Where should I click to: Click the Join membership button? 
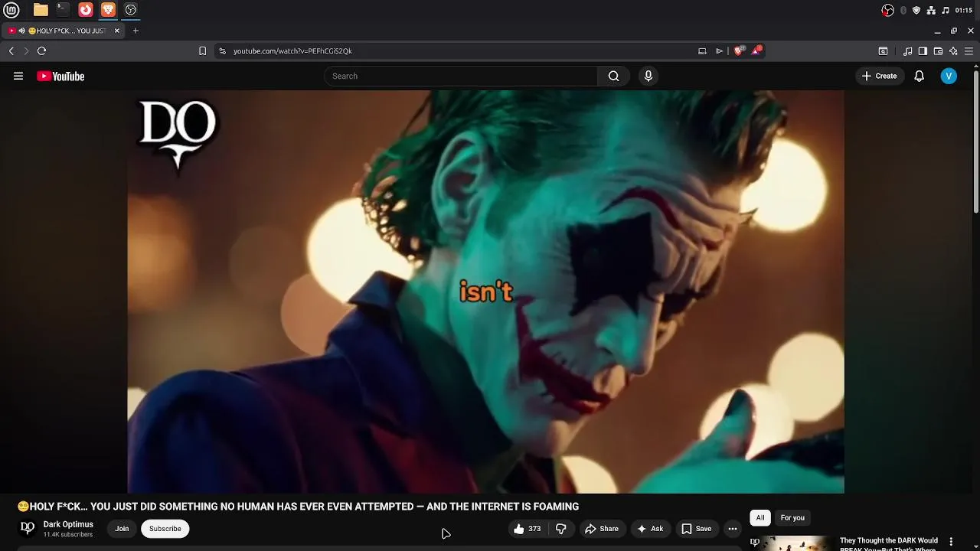[122, 529]
